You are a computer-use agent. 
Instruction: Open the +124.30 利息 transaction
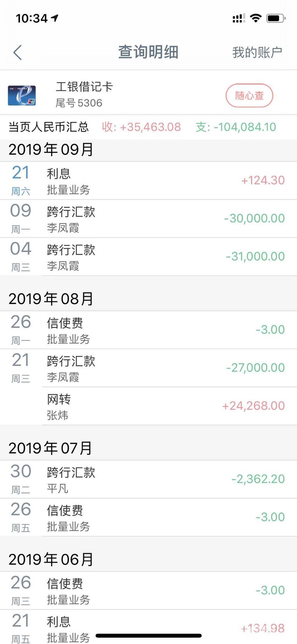point(148,181)
